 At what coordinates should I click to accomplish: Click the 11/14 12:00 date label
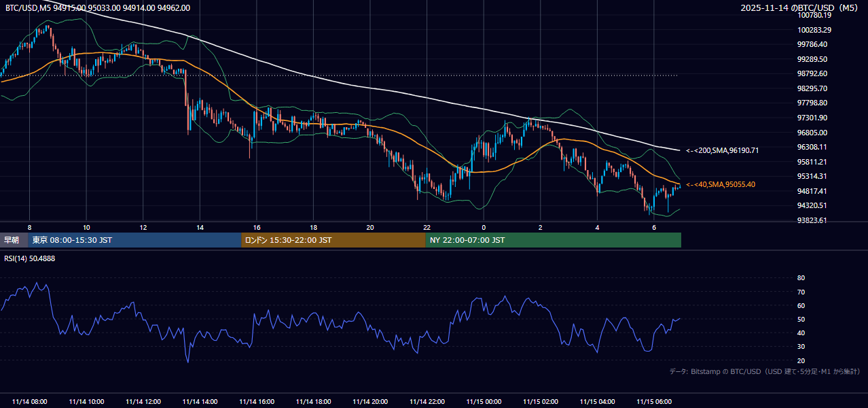[143, 402]
